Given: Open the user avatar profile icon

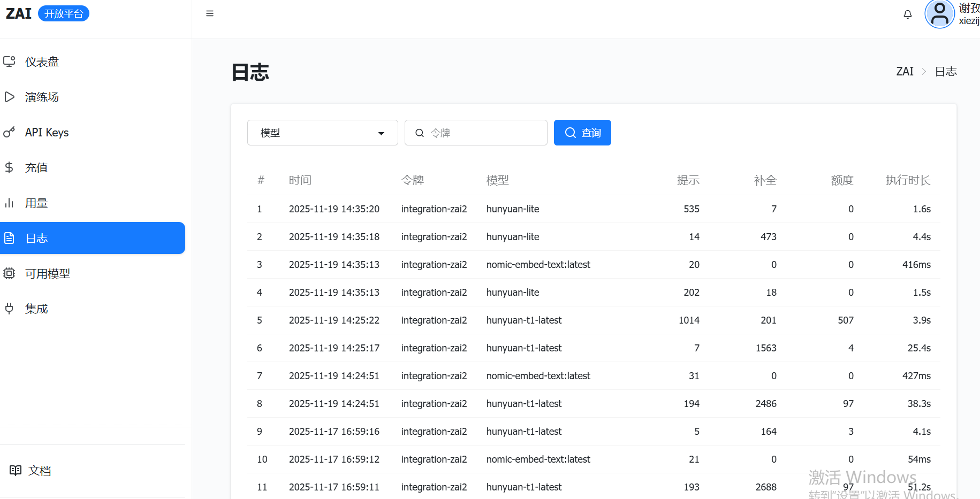Looking at the screenshot, I should (939, 14).
